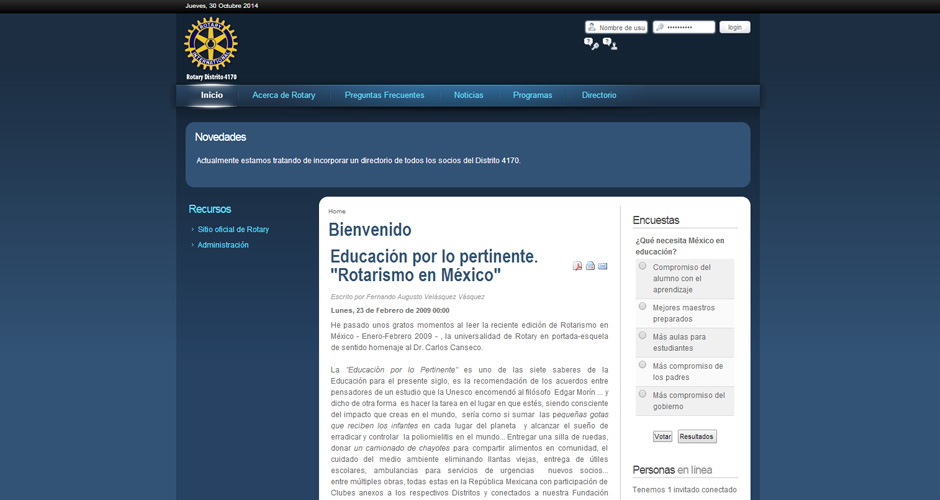Choose 'Mejores maestros preparados' radio button

coord(642,306)
